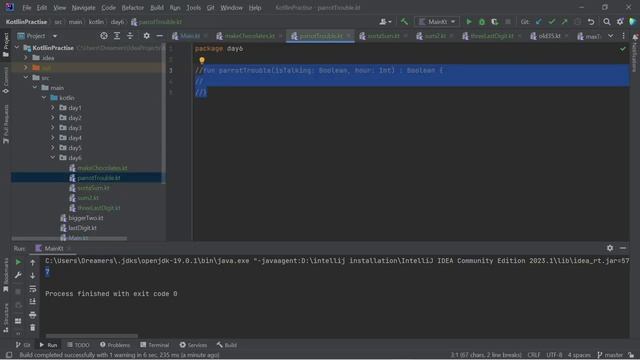Run with Coverage icon in toolbar
This screenshot has height=360, width=640.
494,22
